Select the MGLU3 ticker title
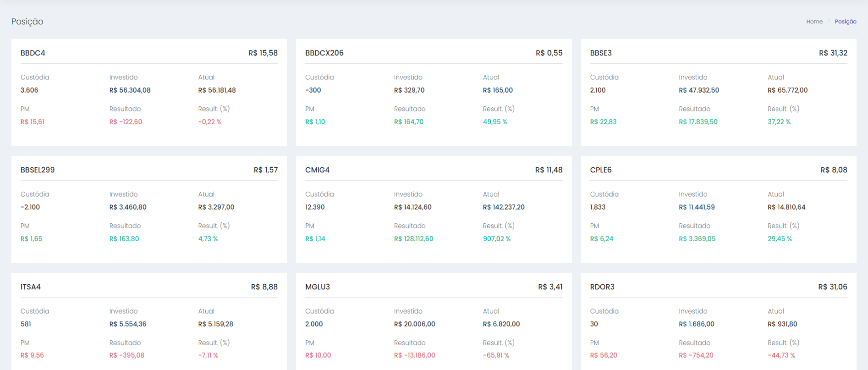 click(318, 287)
